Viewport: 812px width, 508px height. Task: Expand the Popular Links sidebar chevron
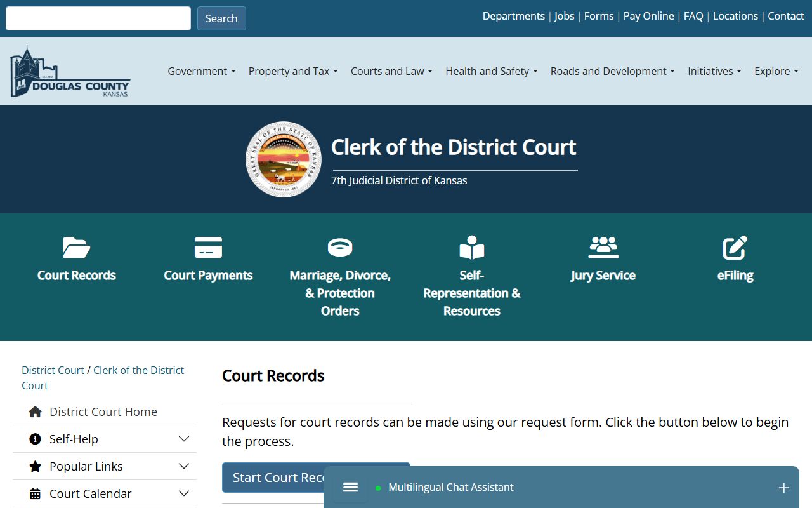point(184,466)
